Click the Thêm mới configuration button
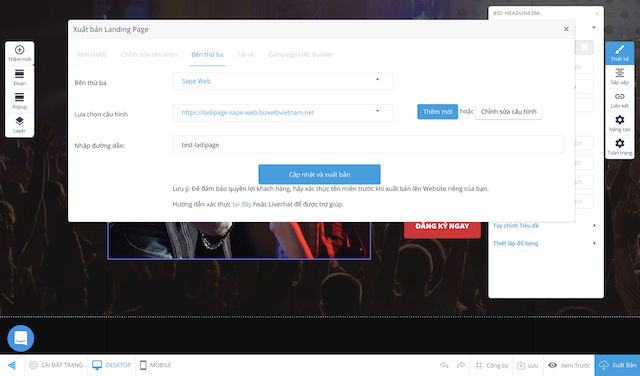 pyautogui.click(x=438, y=111)
